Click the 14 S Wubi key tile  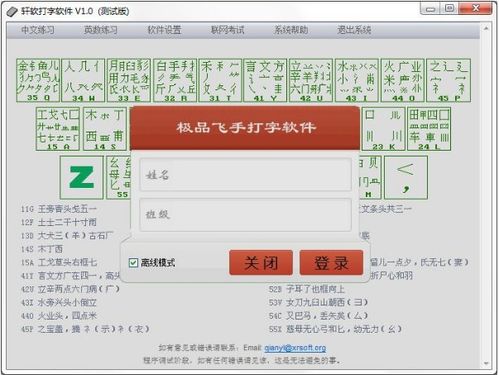tap(105, 129)
